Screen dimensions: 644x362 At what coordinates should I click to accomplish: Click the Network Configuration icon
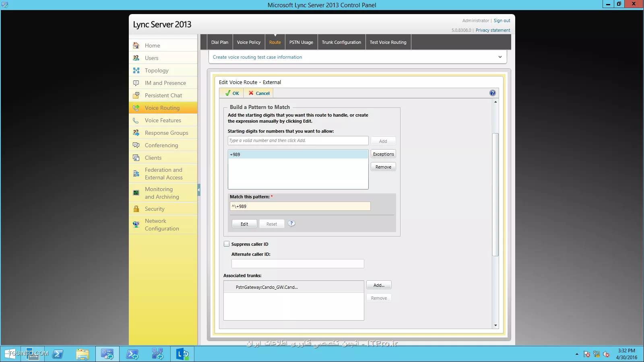[136, 225]
